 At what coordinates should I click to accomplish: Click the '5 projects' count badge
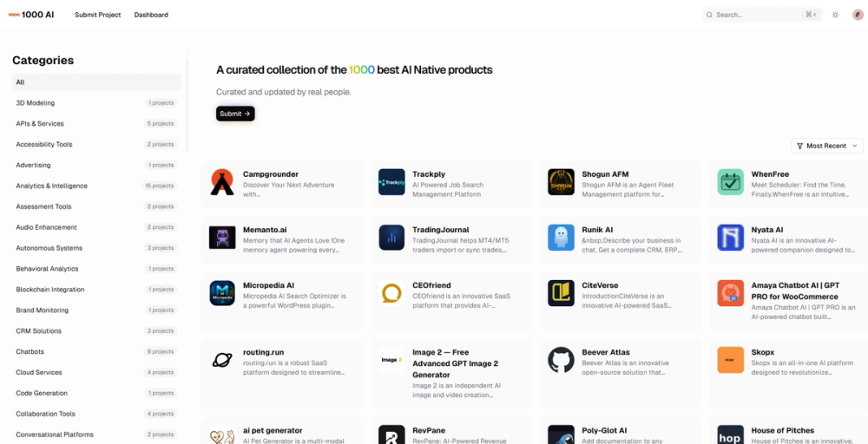(161, 124)
